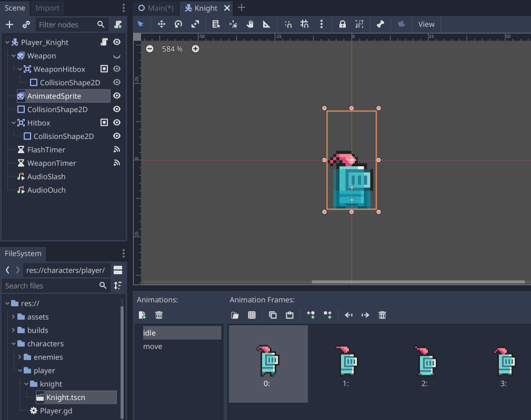Image resolution: width=531 pixels, height=420 pixels.
Task: Activate the Select Mode tool
Action: 141,24
